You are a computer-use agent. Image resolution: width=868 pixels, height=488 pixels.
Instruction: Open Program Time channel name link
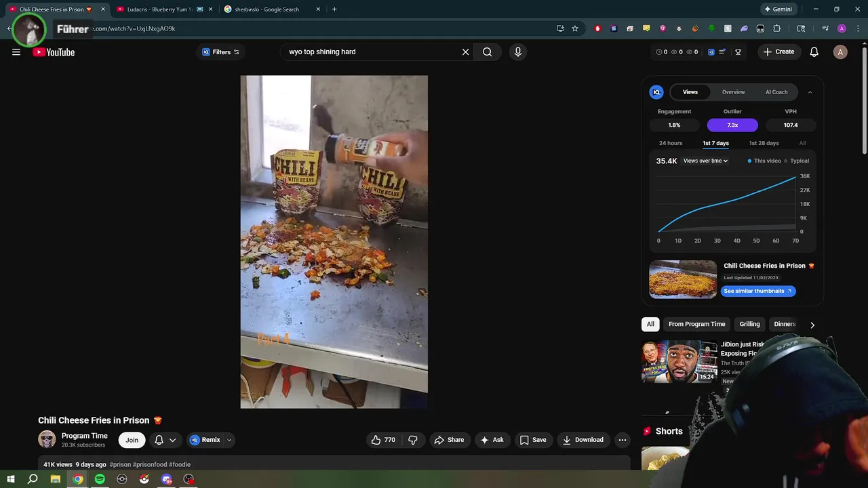coord(85,436)
